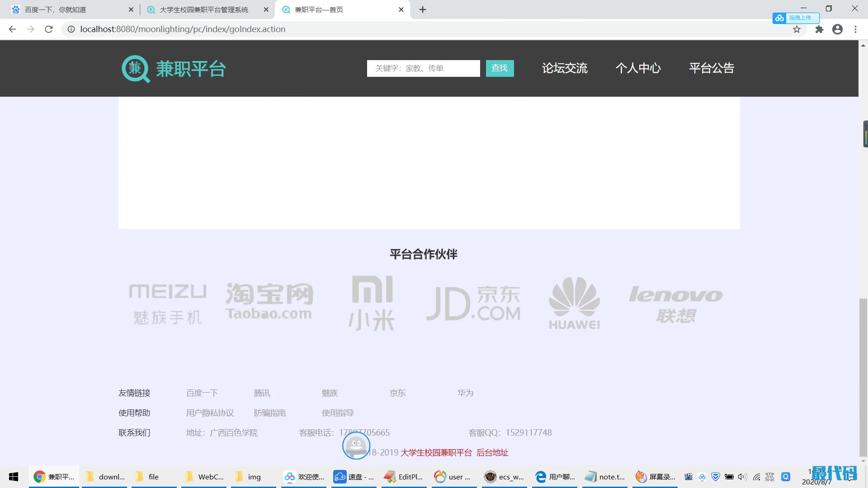The image size is (868, 488).
Task: Open EditPlus taskbar item
Action: click(x=404, y=477)
